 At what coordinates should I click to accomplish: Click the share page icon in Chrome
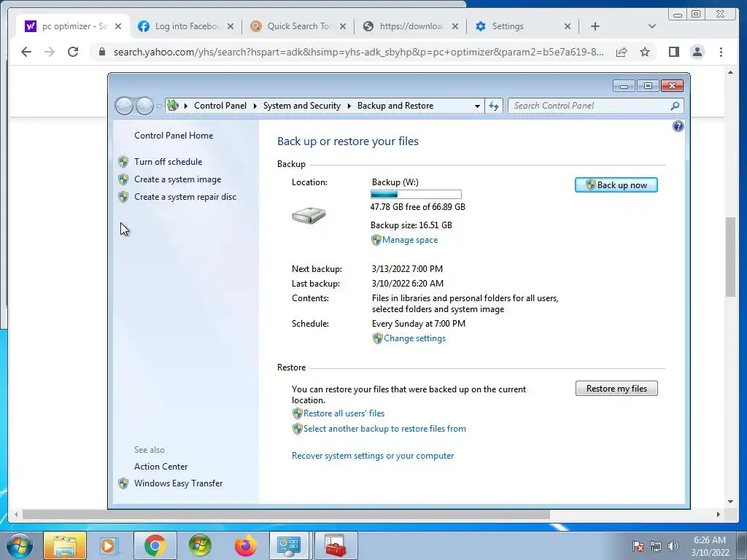(622, 52)
